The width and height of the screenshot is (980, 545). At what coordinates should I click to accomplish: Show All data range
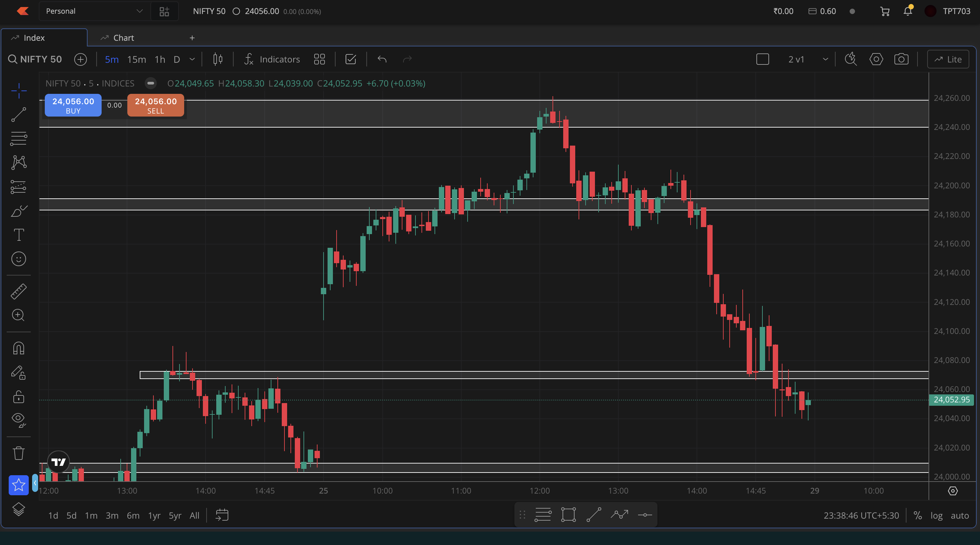pyautogui.click(x=195, y=515)
